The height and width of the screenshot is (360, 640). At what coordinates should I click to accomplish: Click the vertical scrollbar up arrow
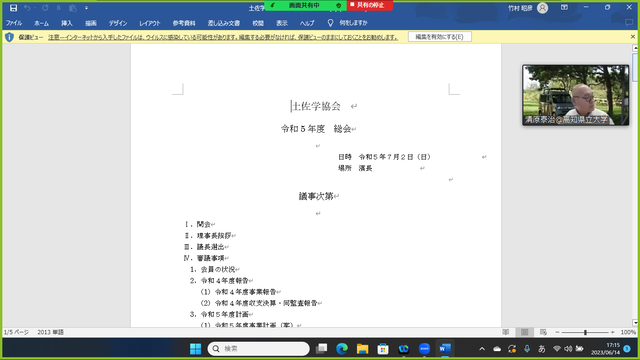click(x=635, y=48)
